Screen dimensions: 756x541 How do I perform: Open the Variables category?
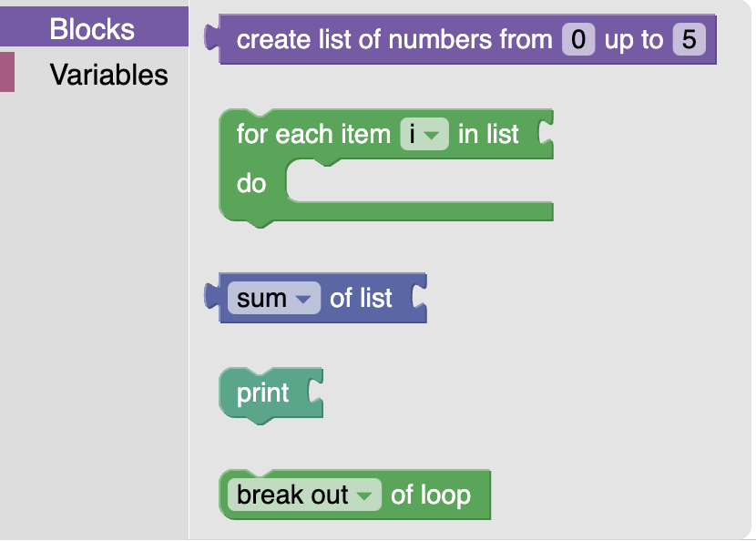click(x=108, y=74)
